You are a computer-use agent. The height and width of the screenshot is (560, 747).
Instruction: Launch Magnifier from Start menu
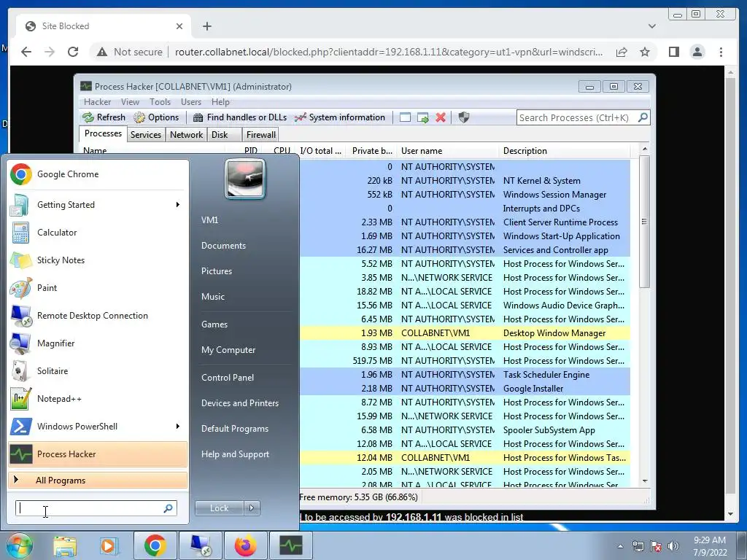pyautogui.click(x=97, y=343)
